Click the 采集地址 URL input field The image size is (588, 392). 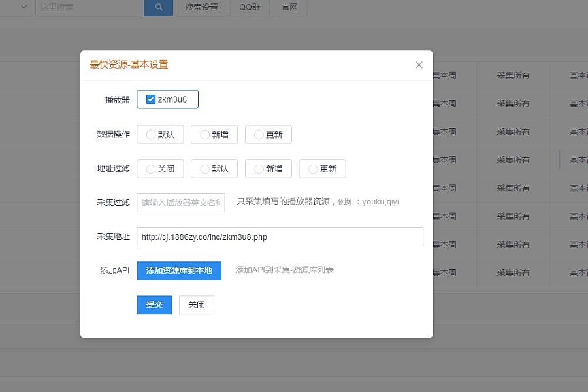(x=280, y=237)
